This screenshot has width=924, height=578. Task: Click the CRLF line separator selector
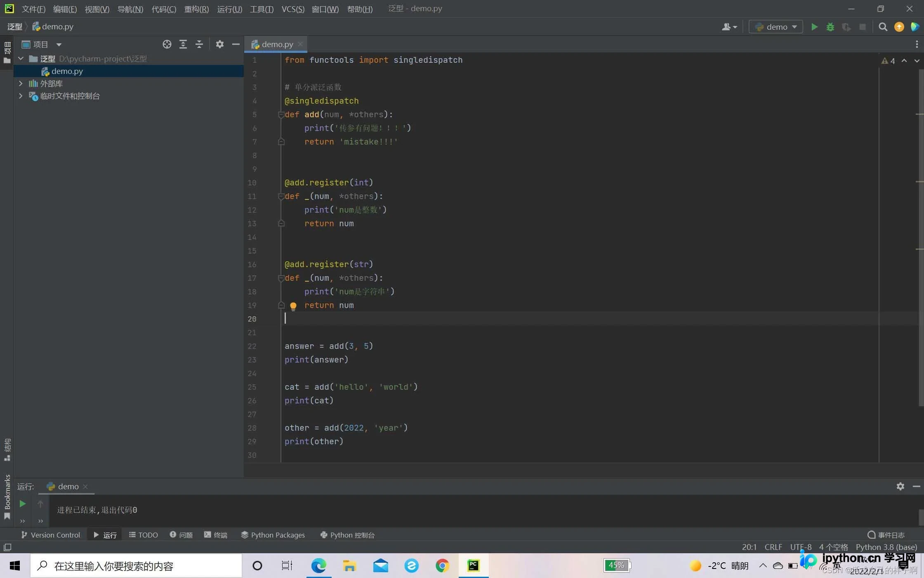[x=773, y=547]
